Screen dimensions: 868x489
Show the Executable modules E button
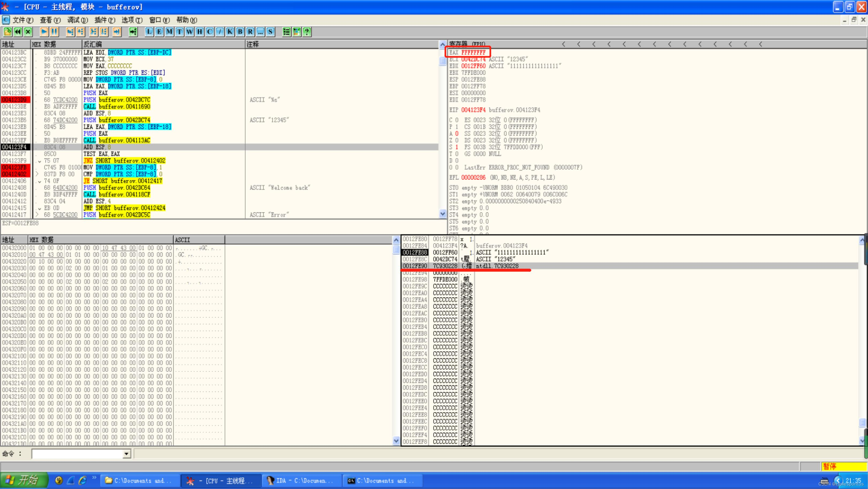point(159,32)
